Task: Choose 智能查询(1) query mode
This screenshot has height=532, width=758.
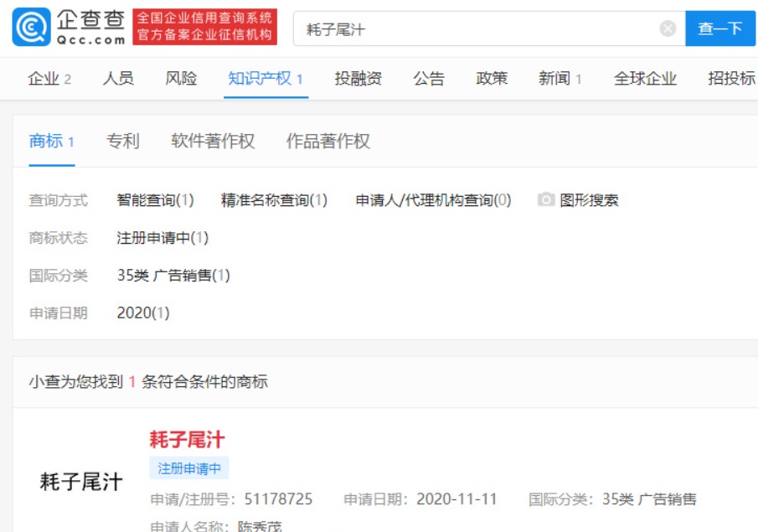Action: (155, 199)
